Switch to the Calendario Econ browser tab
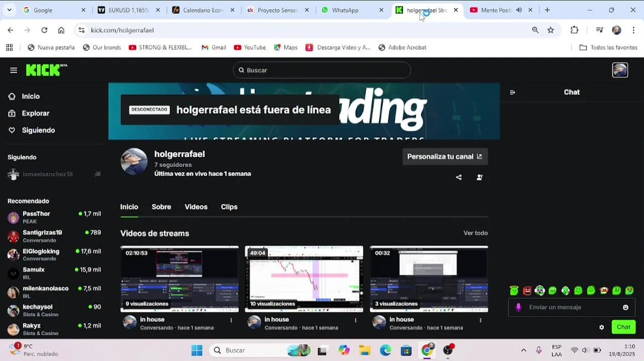This screenshot has width=644, height=361. click(x=203, y=10)
